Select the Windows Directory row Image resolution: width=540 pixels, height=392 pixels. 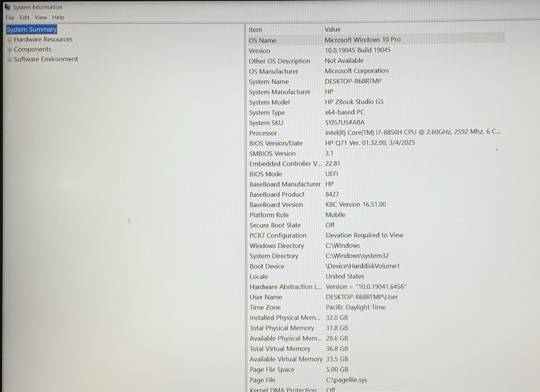point(376,246)
